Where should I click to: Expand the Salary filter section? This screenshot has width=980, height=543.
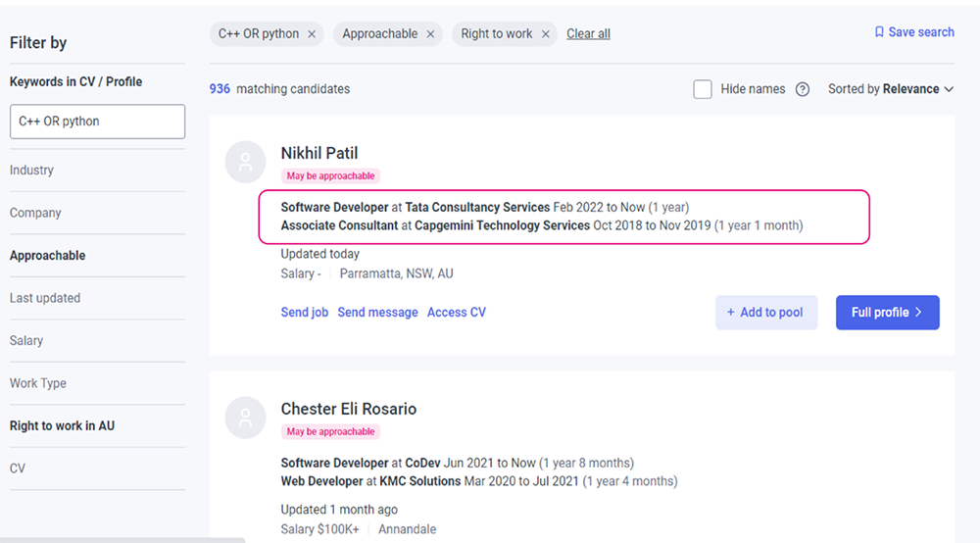click(26, 341)
